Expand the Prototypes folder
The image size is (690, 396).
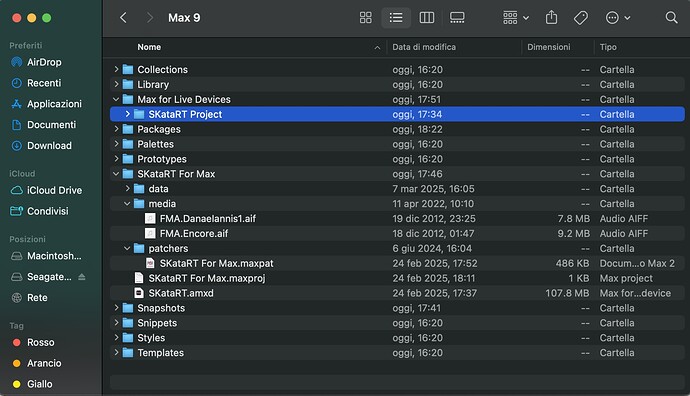(x=116, y=159)
